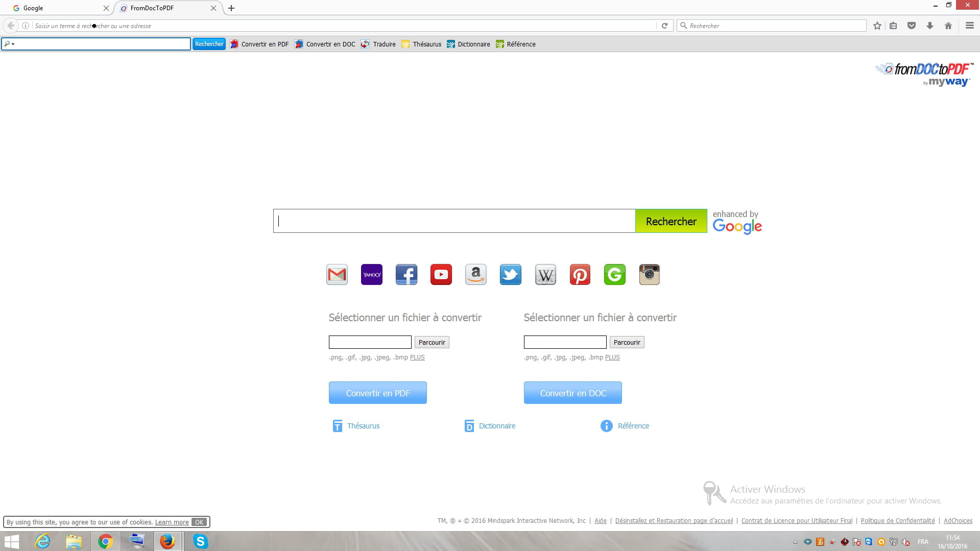This screenshot has height=551, width=980.
Task: Open the green G shortcut icon
Action: click(x=615, y=275)
